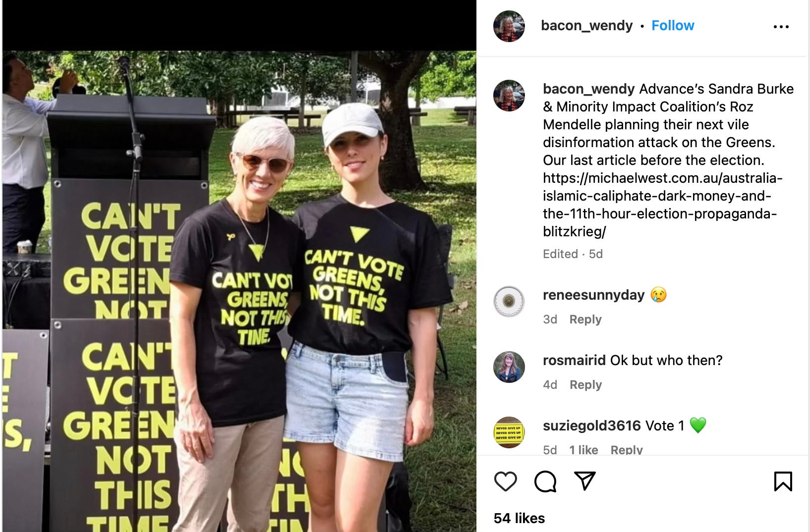Open bacon_wendy profile picture in header
The height and width of the screenshot is (532, 810).
click(509, 26)
